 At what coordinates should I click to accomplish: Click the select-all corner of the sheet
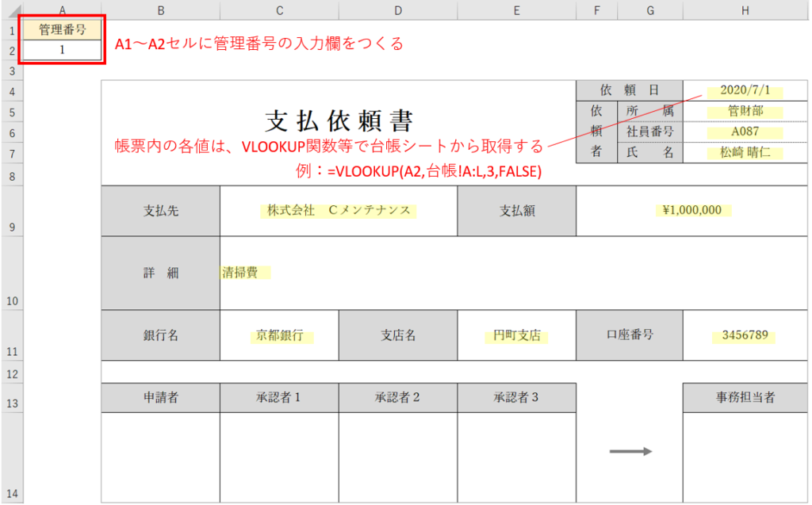point(12,10)
